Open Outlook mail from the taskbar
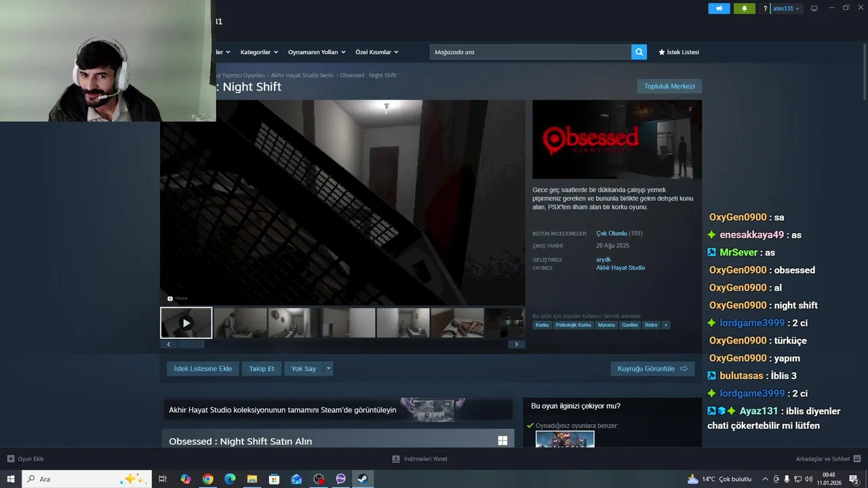This screenshot has width=868, height=488. pyautogui.click(x=296, y=479)
